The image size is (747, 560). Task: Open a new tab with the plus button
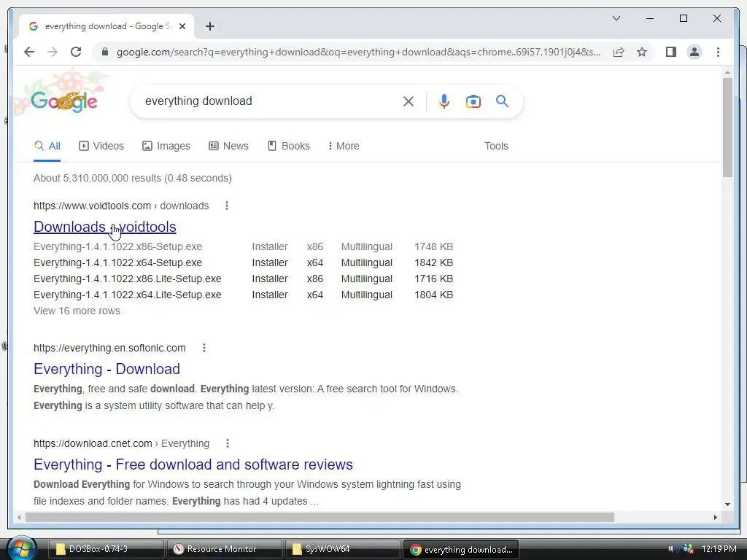pyautogui.click(x=210, y=26)
